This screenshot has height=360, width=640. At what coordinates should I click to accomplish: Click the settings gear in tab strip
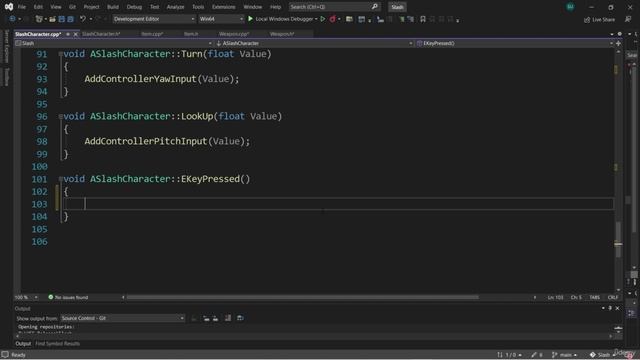(620, 34)
